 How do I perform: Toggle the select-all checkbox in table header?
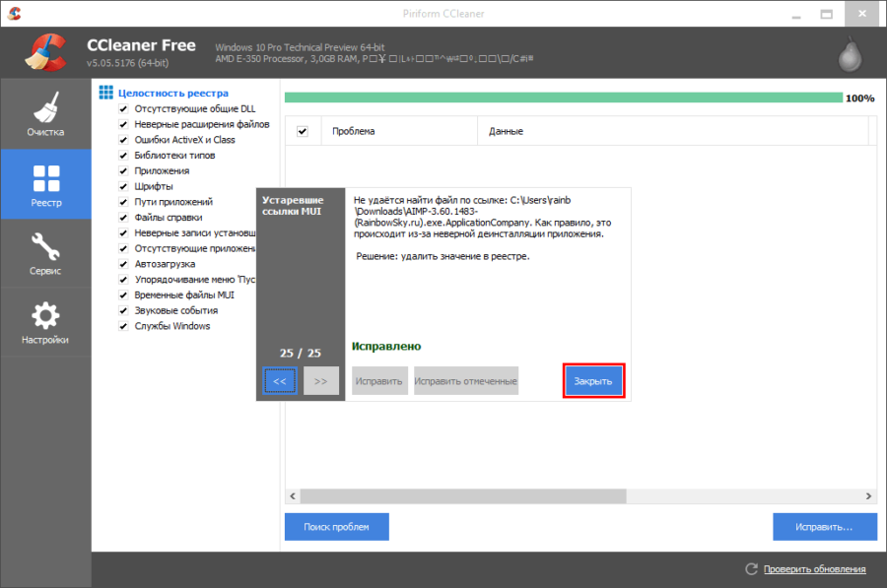(303, 131)
